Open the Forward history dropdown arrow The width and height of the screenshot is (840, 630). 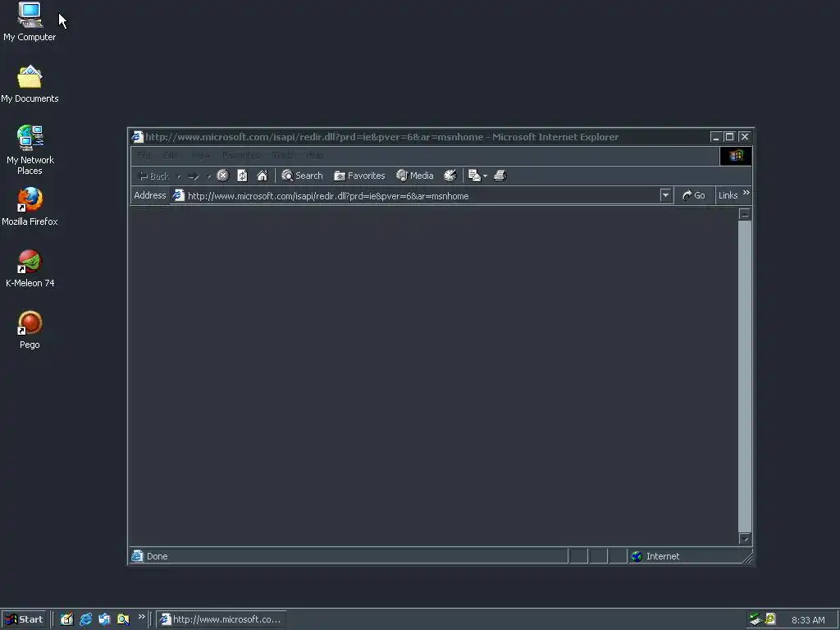(208, 176)
